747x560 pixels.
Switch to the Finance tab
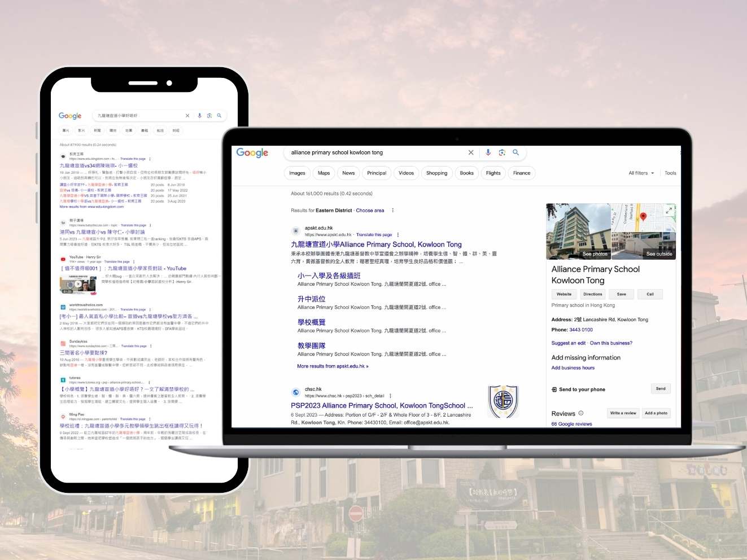coord(522,173)
